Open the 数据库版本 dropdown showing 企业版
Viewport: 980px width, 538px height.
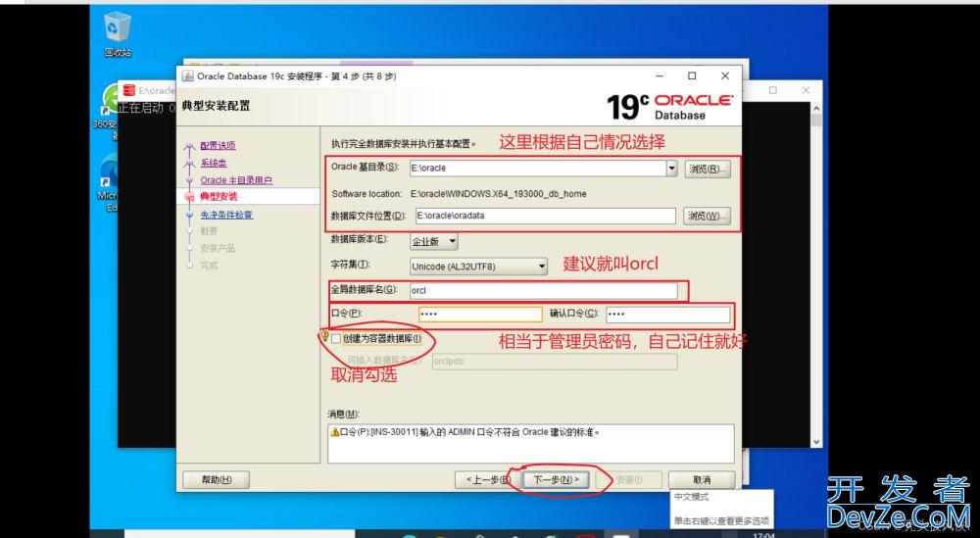coord(434,240)
